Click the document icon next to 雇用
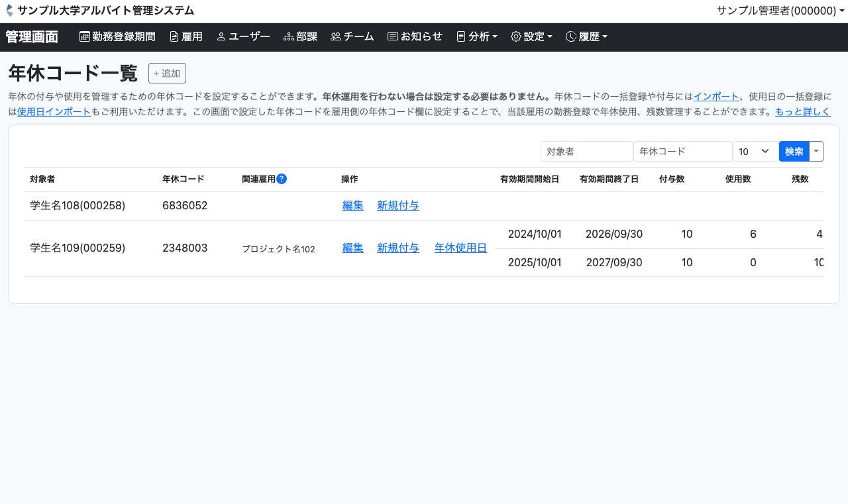The width and height of the screenshot is (848, 504). coord(174,37)
